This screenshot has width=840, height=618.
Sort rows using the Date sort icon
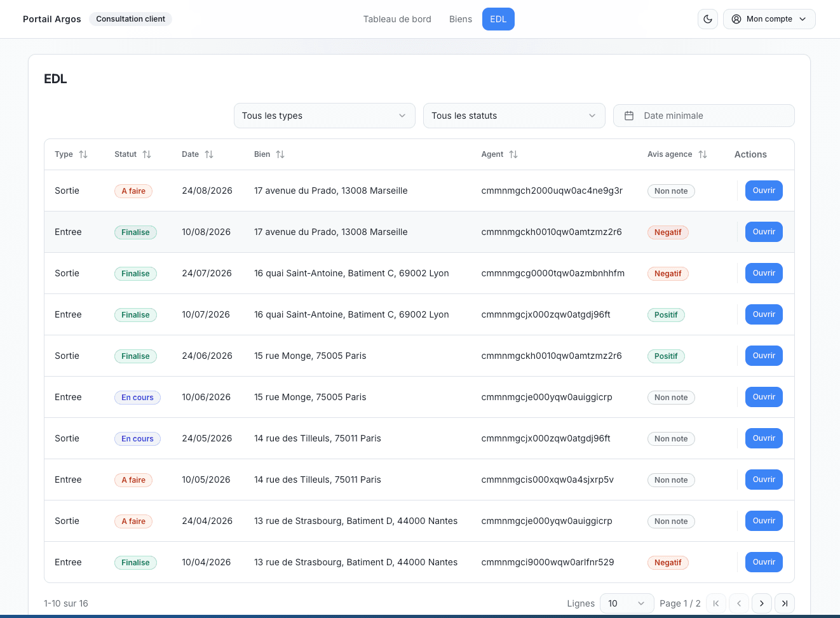click(x=208, y=154)
